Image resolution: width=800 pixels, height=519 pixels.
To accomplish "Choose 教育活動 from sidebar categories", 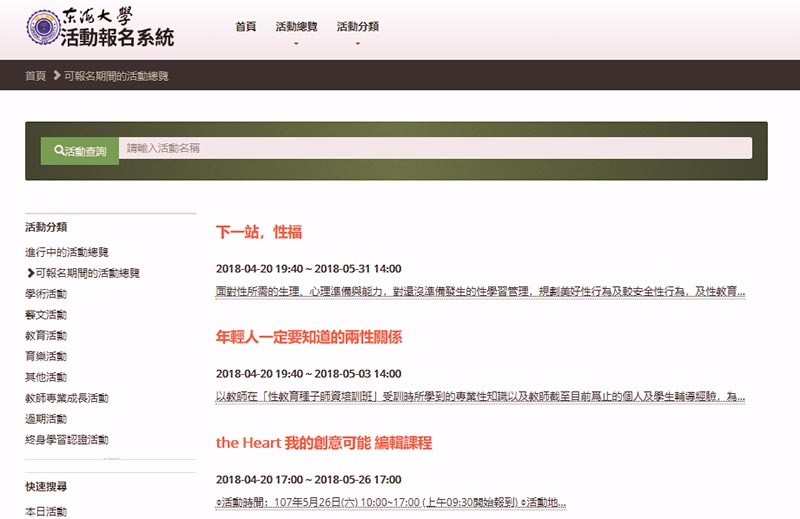I will 46,336.
